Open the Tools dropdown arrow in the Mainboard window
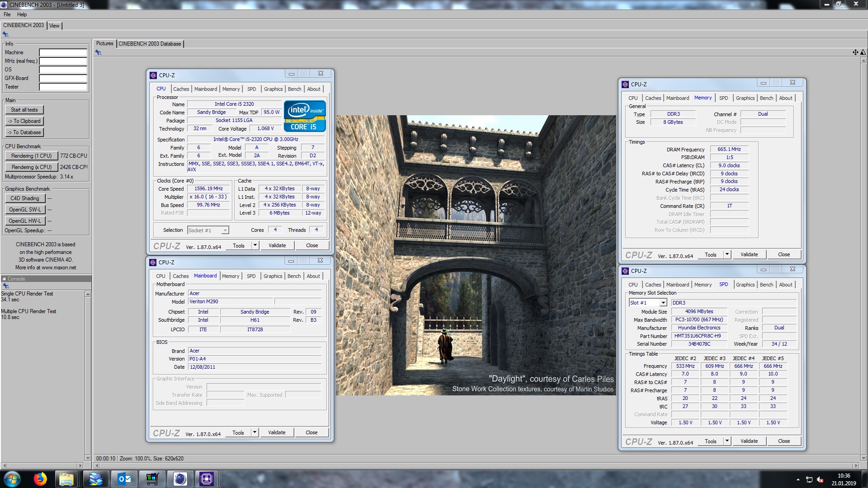The height and width of the screenshot is (488, 868). point(255,432)
